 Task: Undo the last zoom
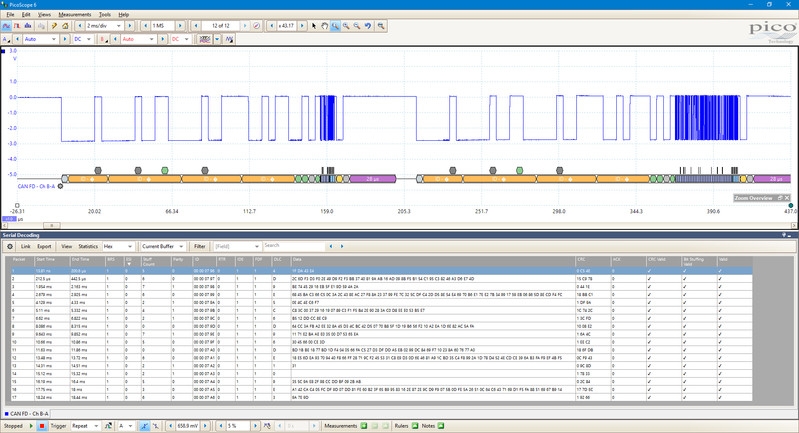[x=368, y=25]
